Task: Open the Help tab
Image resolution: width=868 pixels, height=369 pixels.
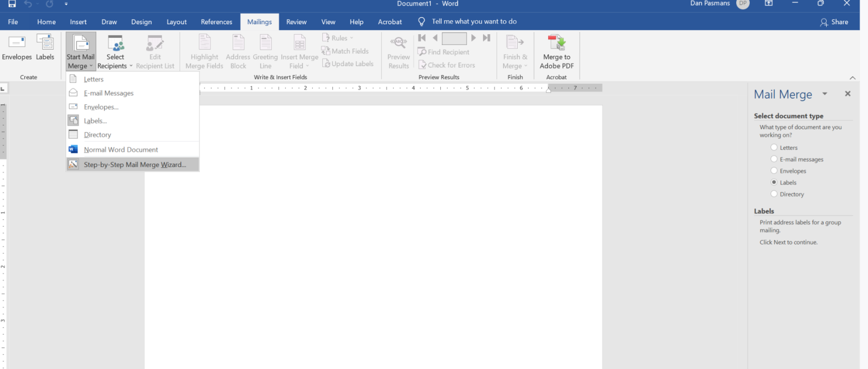Action: tap(357, 22)
